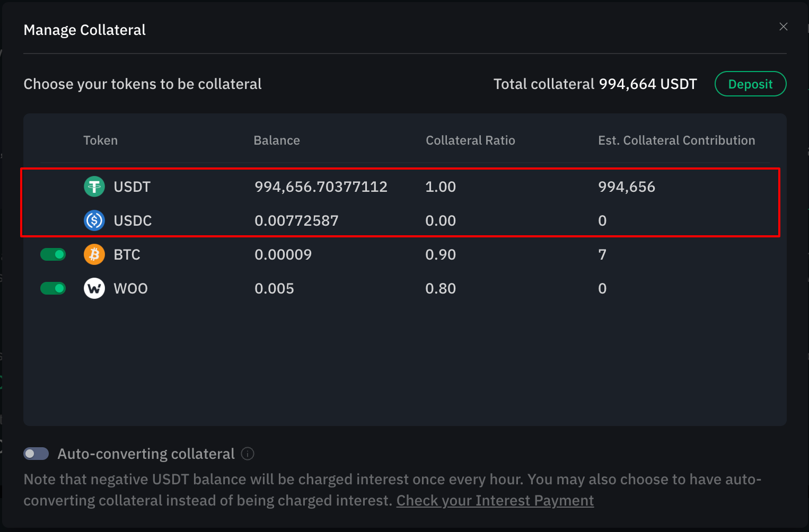Click WOO balance 0.005
Screen dimensions: 809x532
[274, 288]
